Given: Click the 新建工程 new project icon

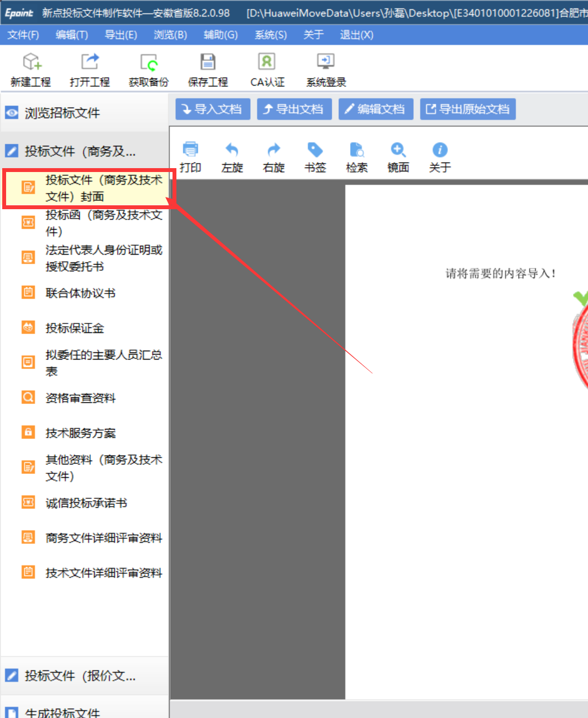Looking at the screenshot, I should pos(31,62).
